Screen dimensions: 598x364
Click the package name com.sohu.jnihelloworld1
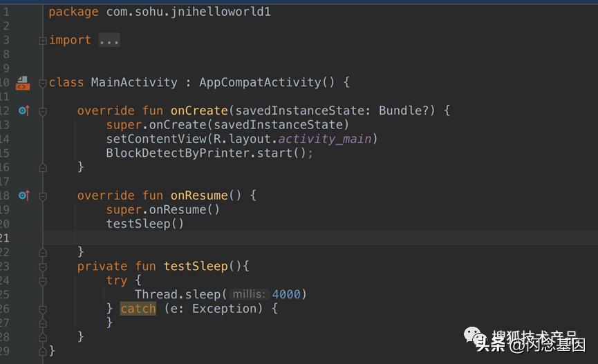(189, 12)
